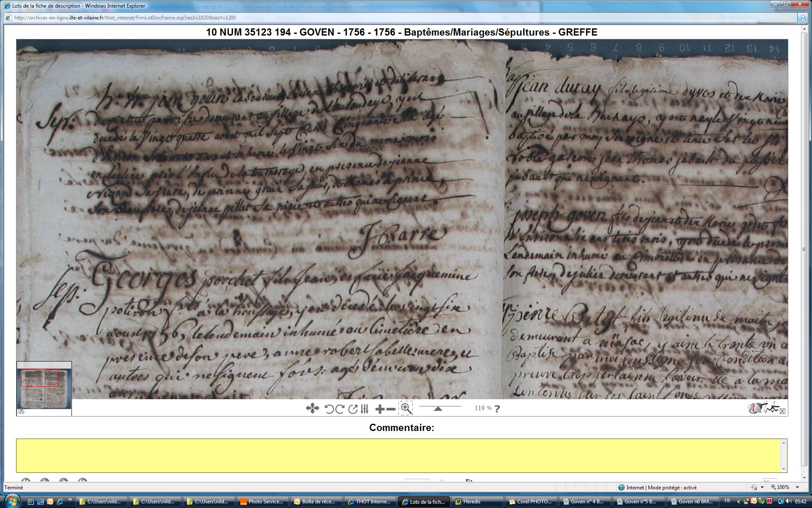Click the zoom level slider handle
Screen dimensions: 812x508
point(438,409)
